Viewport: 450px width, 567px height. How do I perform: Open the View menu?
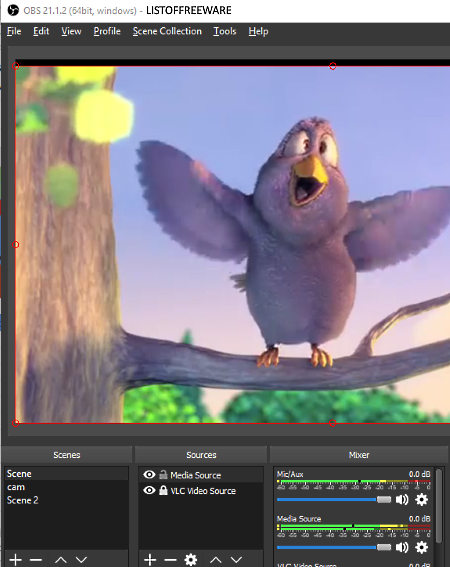point(71,31)
